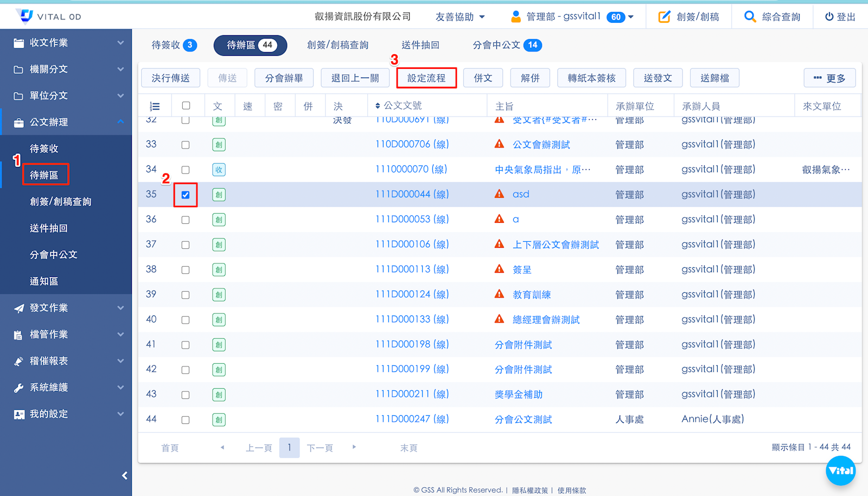
Task: Click the list view icon in table header
Action: click(155, 106)
